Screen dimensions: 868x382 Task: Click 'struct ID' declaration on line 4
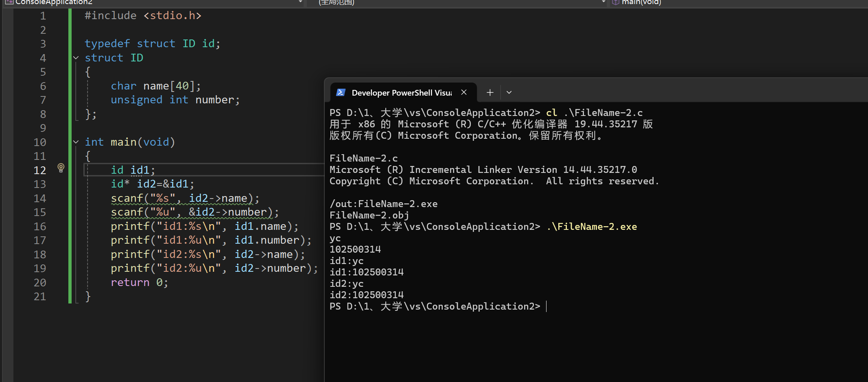(x=114, y=58)
